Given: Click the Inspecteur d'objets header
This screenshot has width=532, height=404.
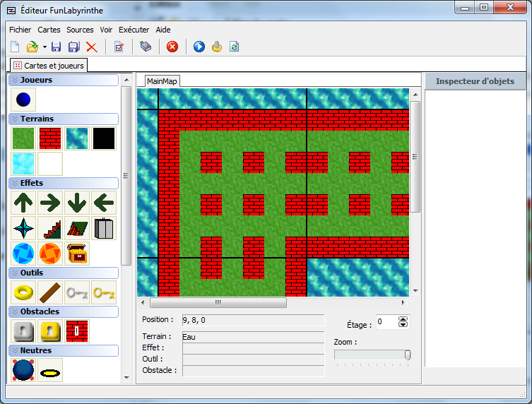Looking at the screenshot, I should pos(475,81).
